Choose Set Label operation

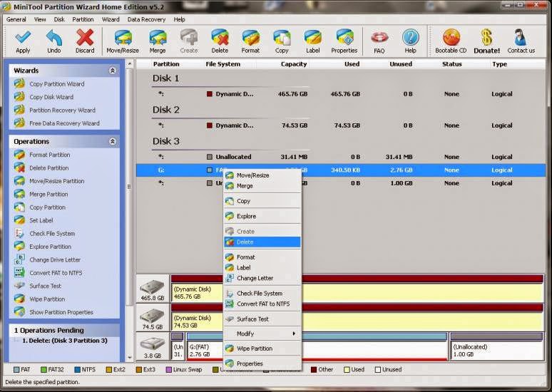tap(41, 220)
